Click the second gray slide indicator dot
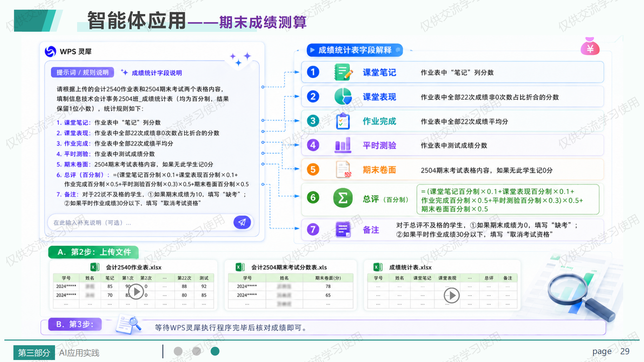Image resolution: width=644 pixels, height=362 pixels. (197, 351)
